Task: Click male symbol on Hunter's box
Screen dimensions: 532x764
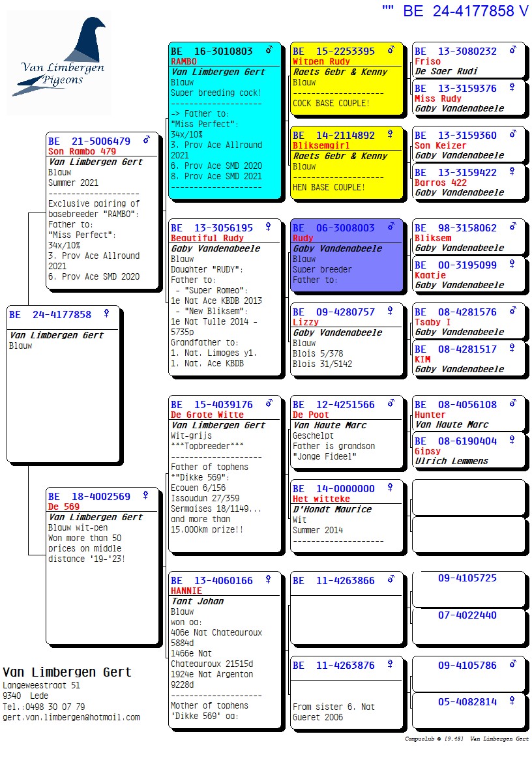Action: [x=512, y=404]
